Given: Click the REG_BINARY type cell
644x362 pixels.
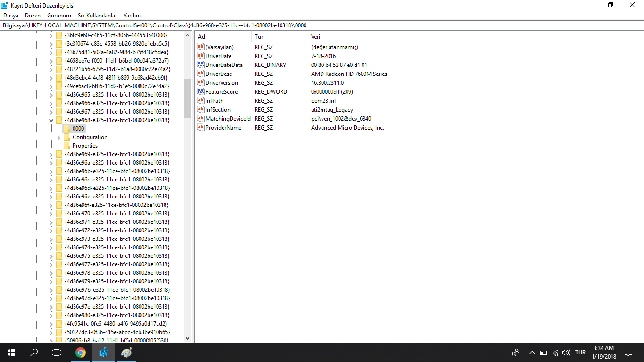Looking at the screenshot, I should [270, 65].
